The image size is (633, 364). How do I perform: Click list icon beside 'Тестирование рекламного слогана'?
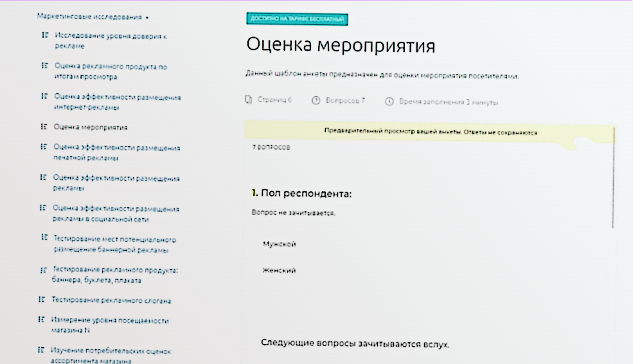click(x=42, y=300)
